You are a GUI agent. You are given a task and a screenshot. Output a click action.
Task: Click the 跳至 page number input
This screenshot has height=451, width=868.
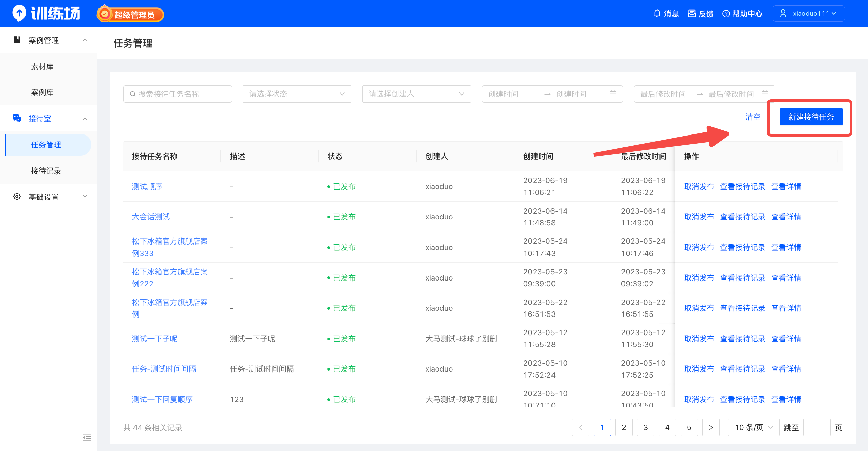click(817, 427)
